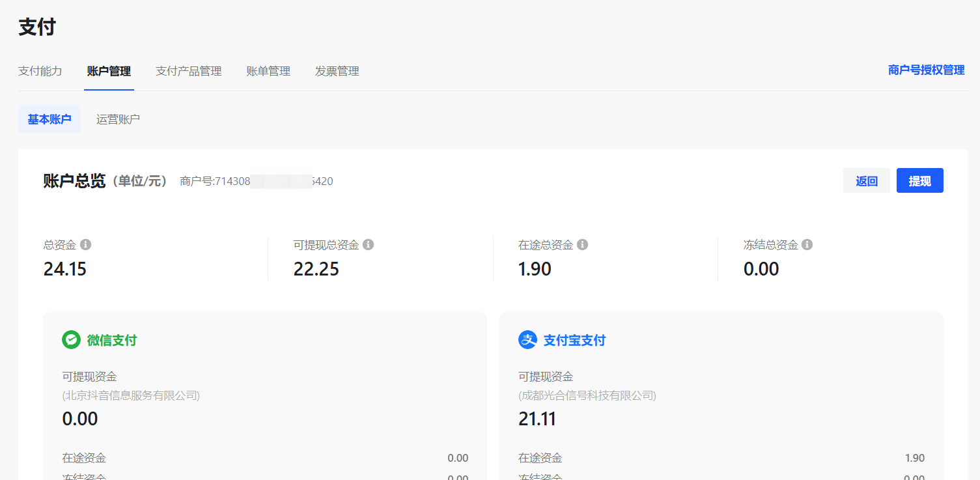The height and width of the screenshot is (480, 980).
Task: Click 成都光合信号科技有限公司 company text
Action: [x=587, y=395]
